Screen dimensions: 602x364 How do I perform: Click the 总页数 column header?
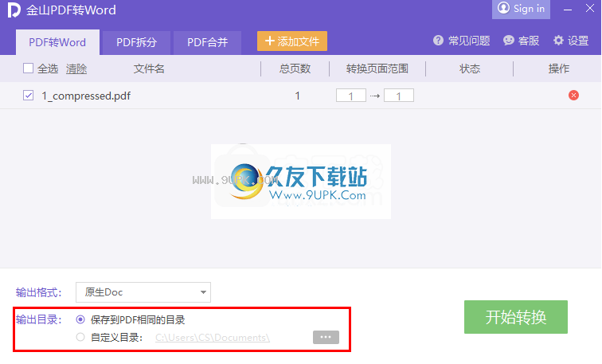coord(295,68)
